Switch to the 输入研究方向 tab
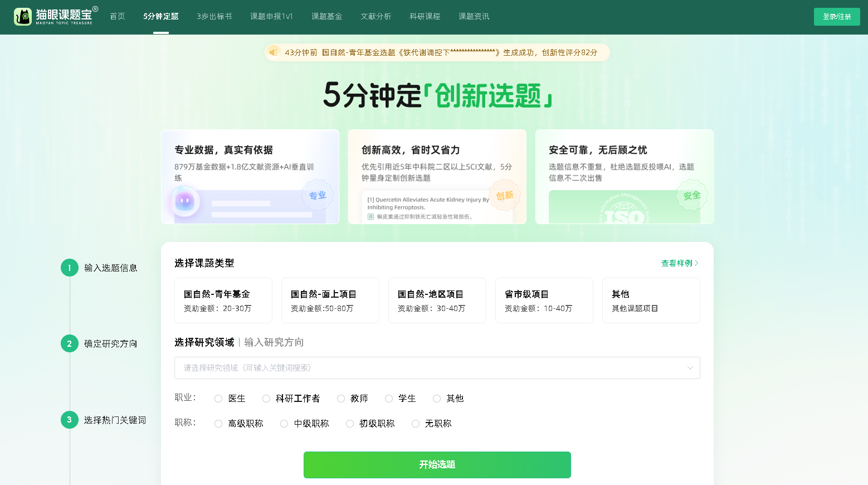Screen dimensions: 868x485 click(x=274, y=342)
